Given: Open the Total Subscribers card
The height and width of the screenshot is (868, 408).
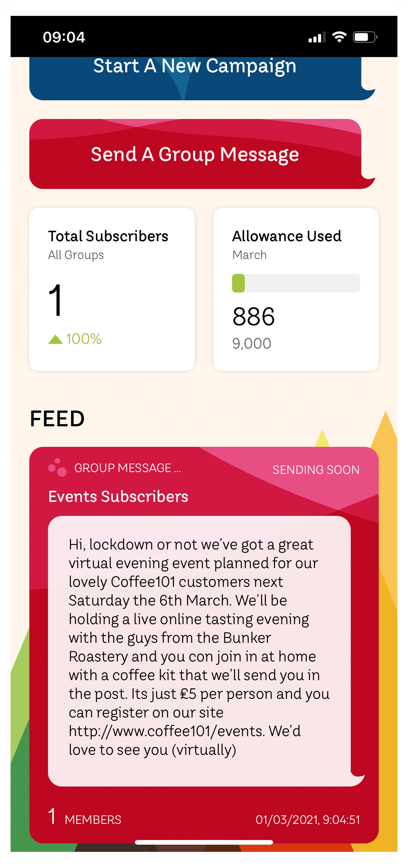Looking at the screenshot, I should [112, 289].
